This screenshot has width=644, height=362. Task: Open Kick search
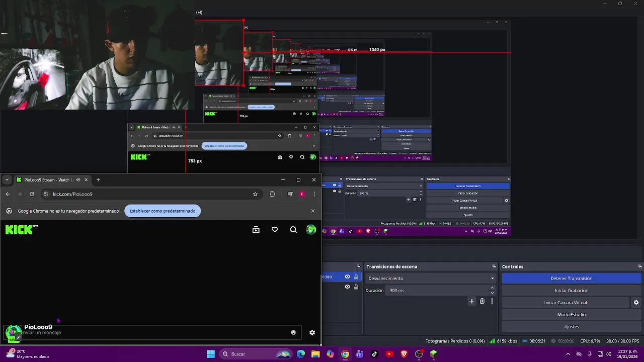click(x=293, y=230)
